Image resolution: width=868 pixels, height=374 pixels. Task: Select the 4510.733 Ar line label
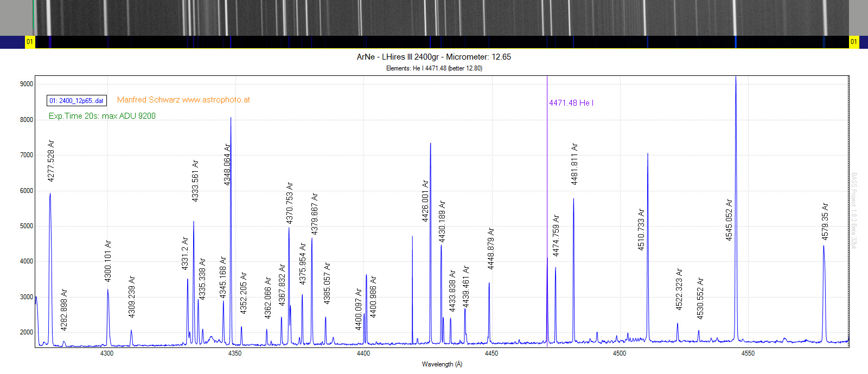click(641, 229)
